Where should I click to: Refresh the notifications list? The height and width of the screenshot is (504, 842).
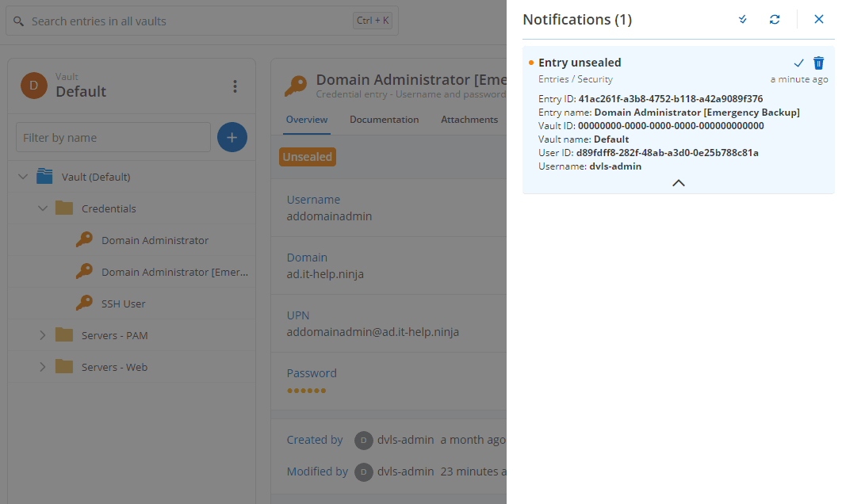[x=775, y=20]
